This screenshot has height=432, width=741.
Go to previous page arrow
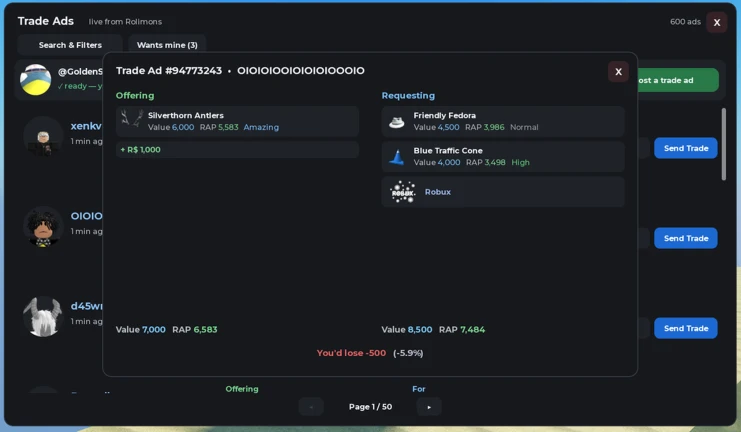[311, 407]
